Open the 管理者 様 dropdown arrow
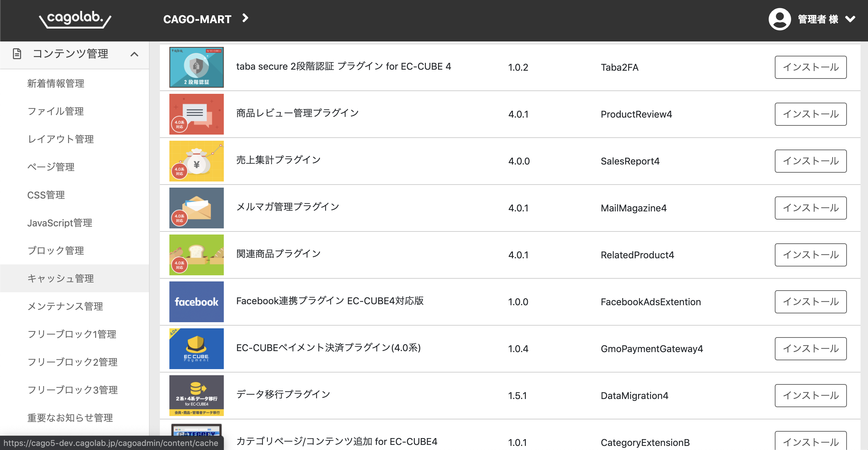The width and height of the screenshot is (868, 450). coord(850,19)
